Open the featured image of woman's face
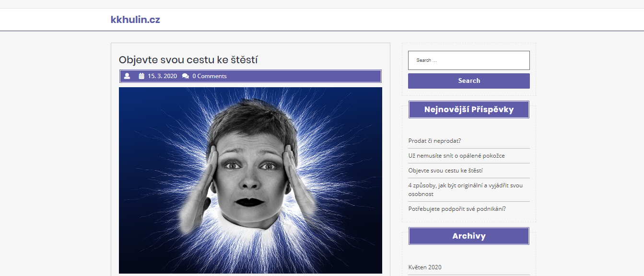 [x=250, y=180]
